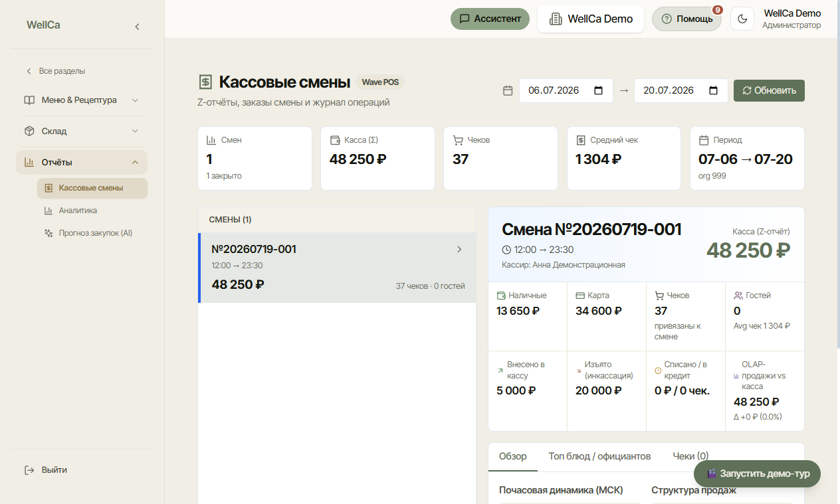The image size is (840, 504).
Task: Open Кассовые смены in the sidebar
Action: [92, 188]
